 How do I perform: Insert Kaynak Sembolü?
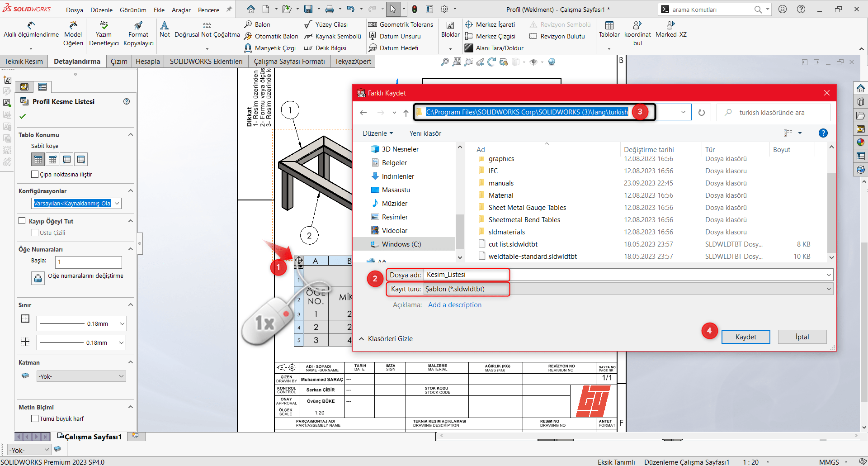(x=333, y=36)
